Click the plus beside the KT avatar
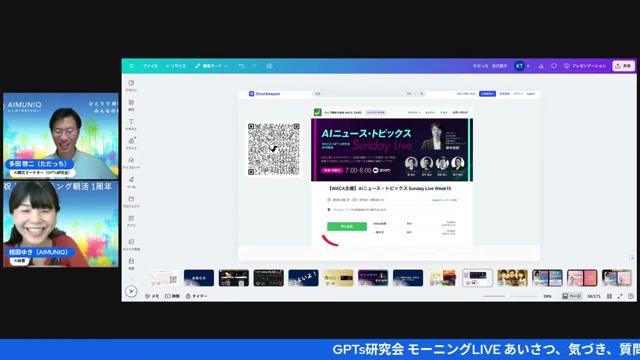The image size is (640, 360). point(528,66)
